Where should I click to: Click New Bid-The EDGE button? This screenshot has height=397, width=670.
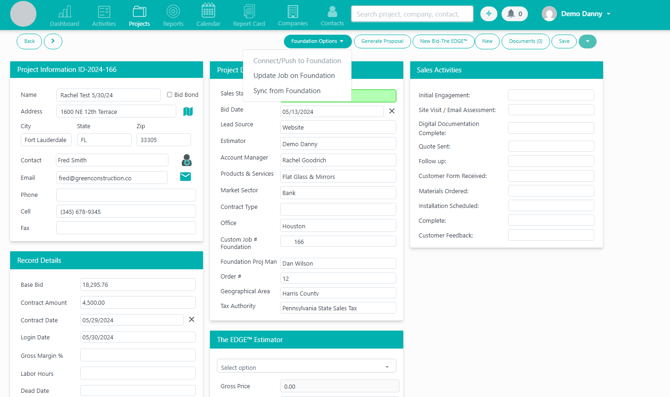click(x=443, y=41)
